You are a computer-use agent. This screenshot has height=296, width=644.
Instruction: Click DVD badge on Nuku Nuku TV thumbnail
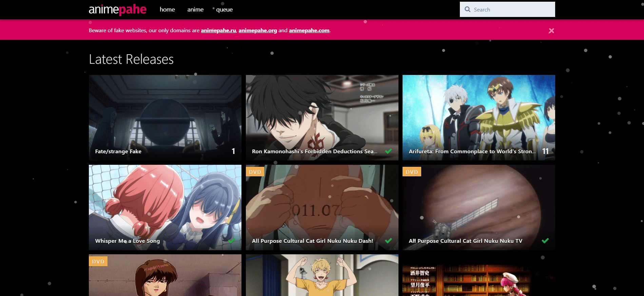click(412, 172)
